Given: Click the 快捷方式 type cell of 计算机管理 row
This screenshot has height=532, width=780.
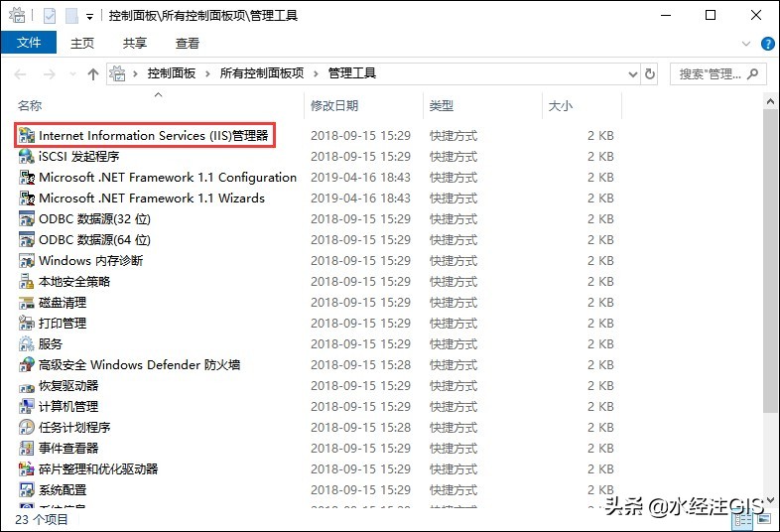Looking at the screenshot, I should [454, 407].
